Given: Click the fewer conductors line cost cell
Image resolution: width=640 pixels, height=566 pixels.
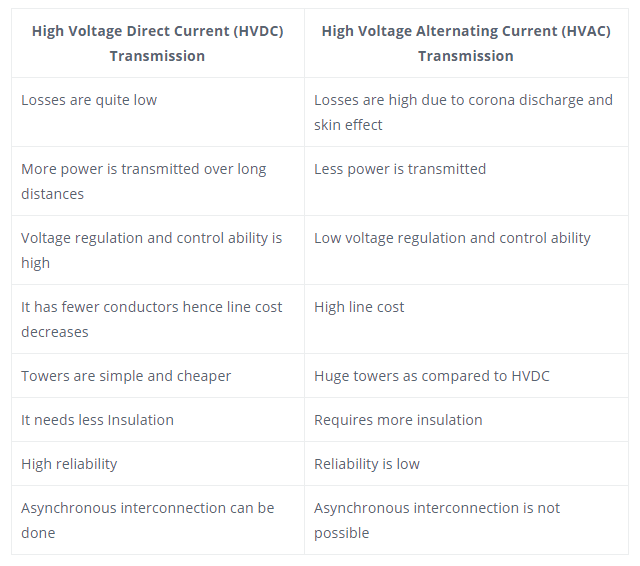Looking at the screenshot, I should 158,319.
